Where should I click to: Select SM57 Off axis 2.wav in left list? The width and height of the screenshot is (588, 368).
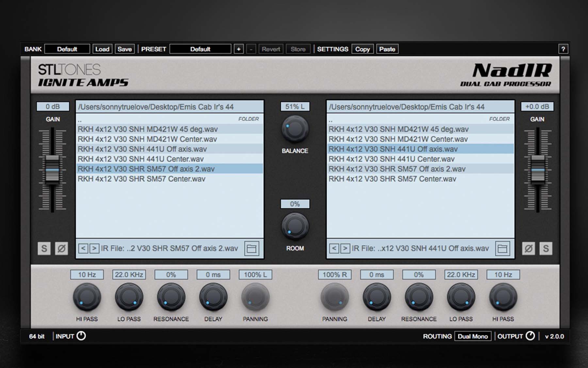(170, 169)
